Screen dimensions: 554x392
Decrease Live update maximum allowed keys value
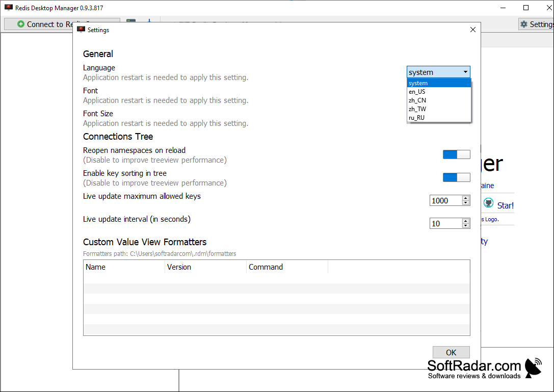pos(466,203)
